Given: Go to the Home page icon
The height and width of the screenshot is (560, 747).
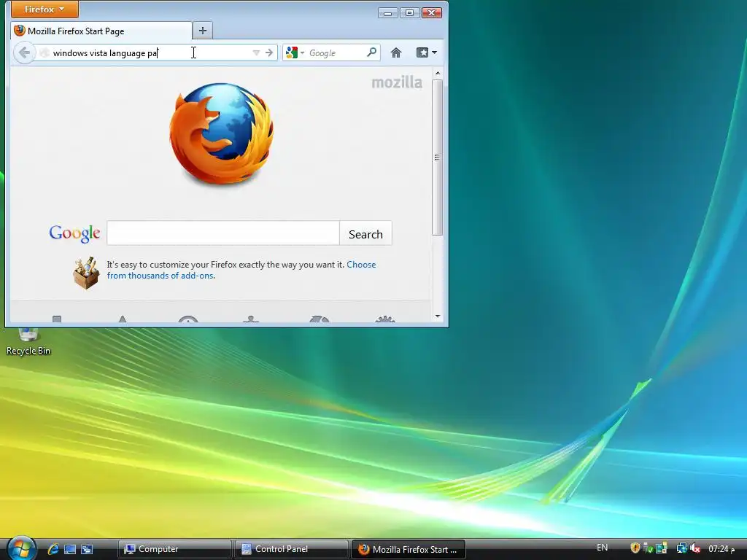Looking at the screenshot, I should pos(396,52).
